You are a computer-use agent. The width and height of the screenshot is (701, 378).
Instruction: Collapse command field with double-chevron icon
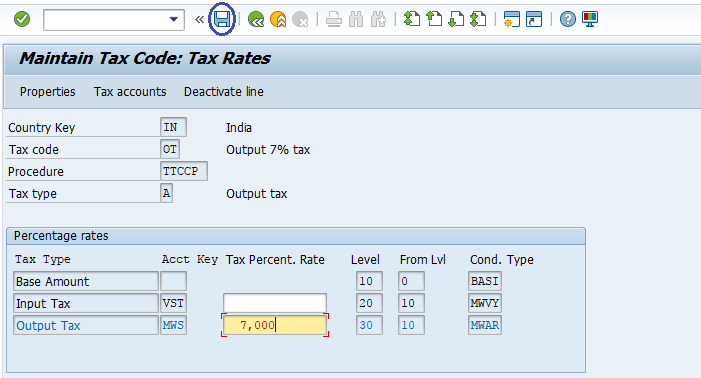pos(199,20)
